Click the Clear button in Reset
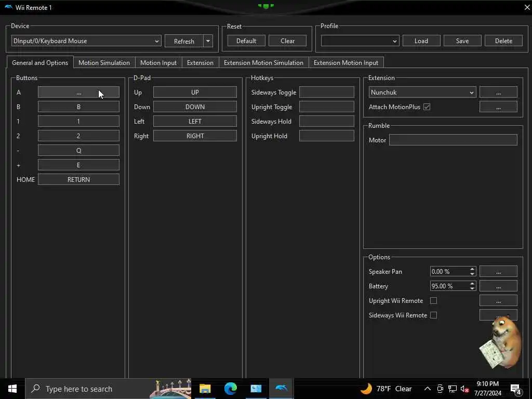This screenshot has width=532, height=399. [x=288, y=41]
